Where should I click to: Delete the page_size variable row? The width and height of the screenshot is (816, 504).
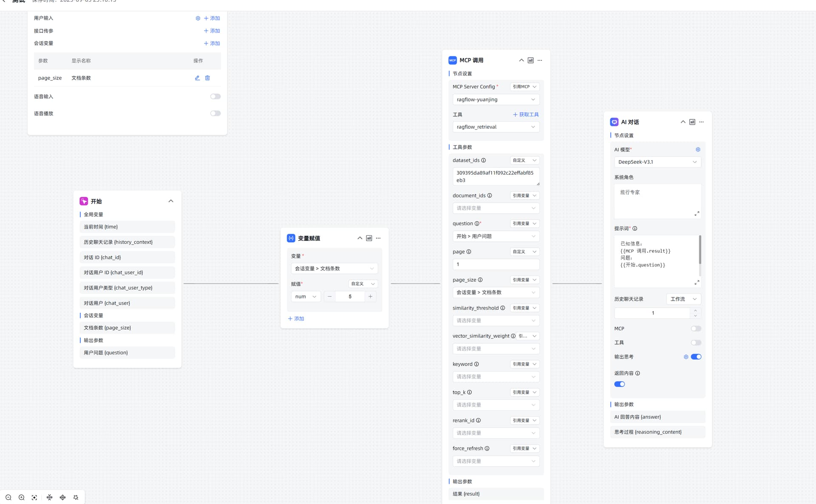coord(207,78)
